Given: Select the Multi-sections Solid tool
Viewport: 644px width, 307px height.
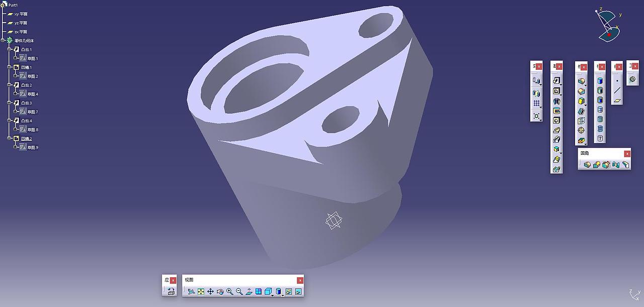Looking at the screenshot, I should point(556,160).
